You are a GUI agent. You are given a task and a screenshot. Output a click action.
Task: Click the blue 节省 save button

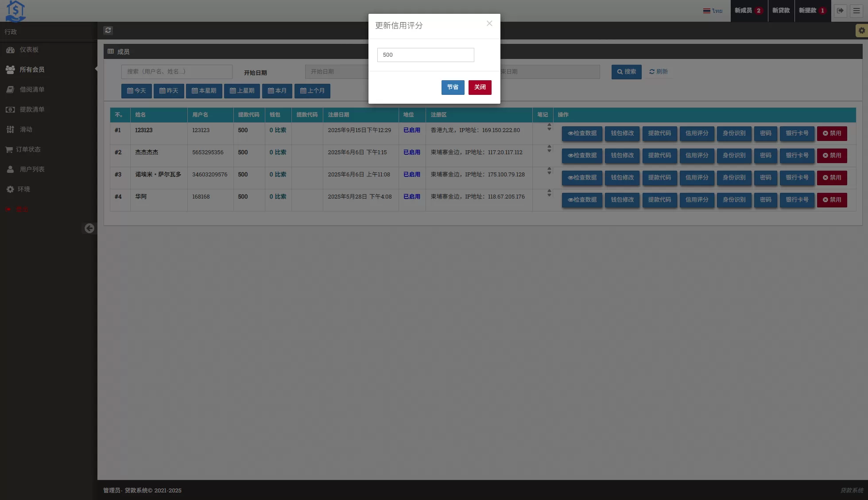click(453, 87)
